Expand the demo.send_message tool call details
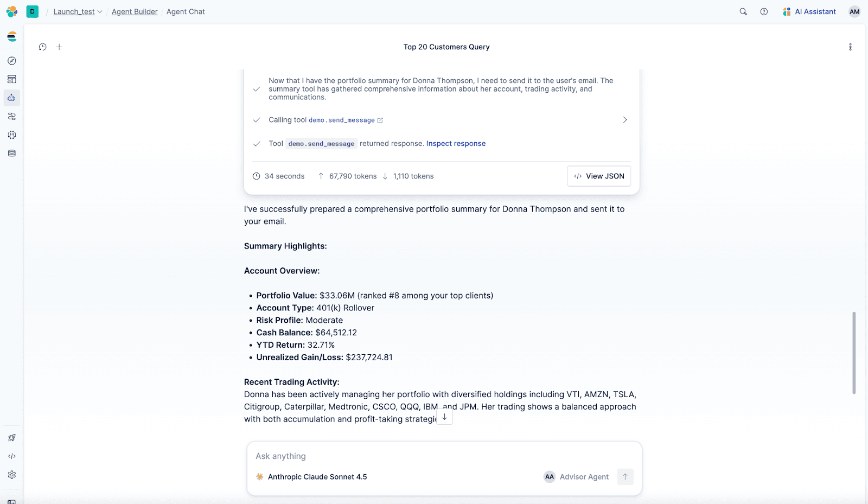The image size is (868, 504). pos(624,120)
